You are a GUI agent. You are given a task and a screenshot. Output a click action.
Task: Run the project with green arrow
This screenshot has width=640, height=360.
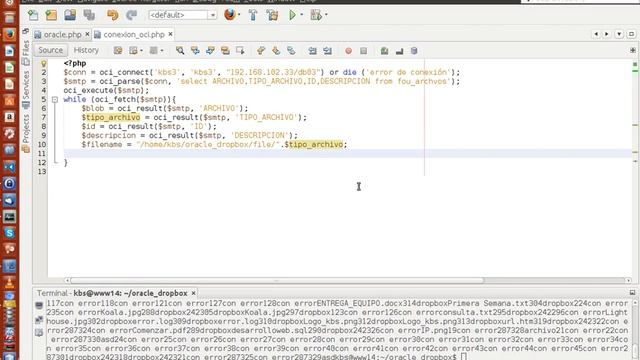coord(292,15)
